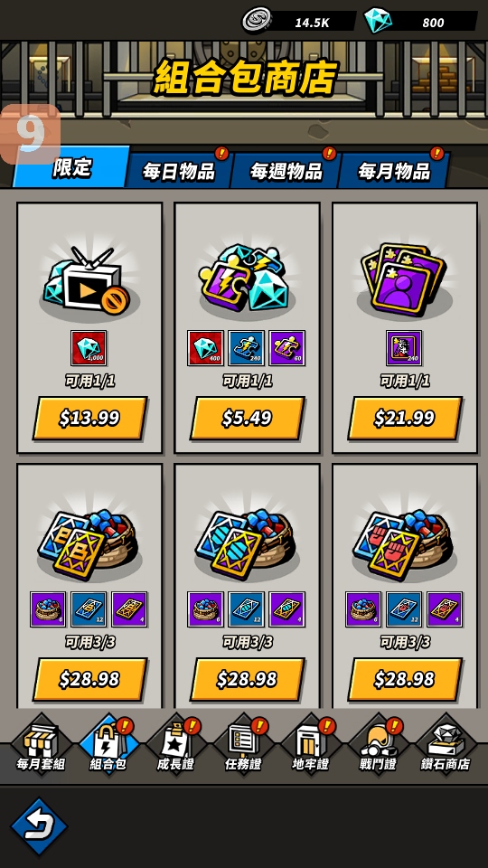Tap the TV ad-block bundle image
Screen dimensions: 488x868
pyautogui.click(x=89, y=280)
